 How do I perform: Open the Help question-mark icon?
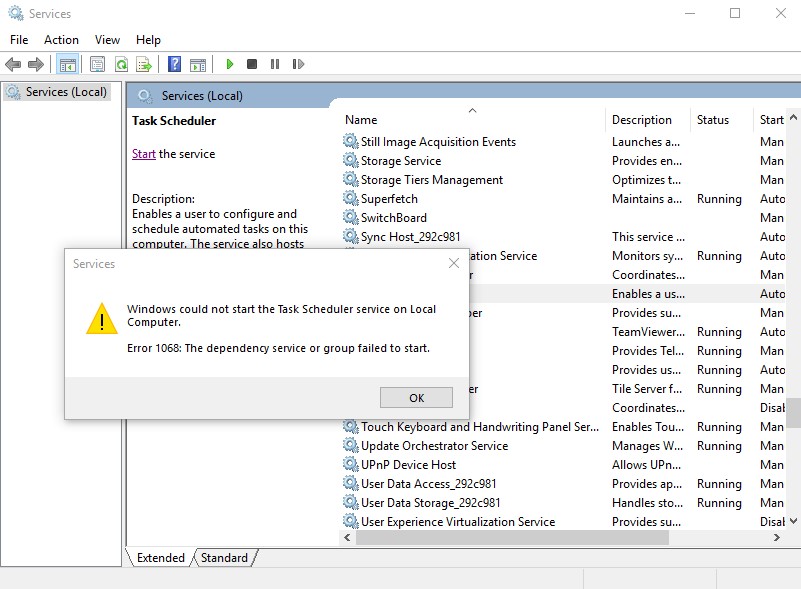pyautogui.click(x=174, y=64)
